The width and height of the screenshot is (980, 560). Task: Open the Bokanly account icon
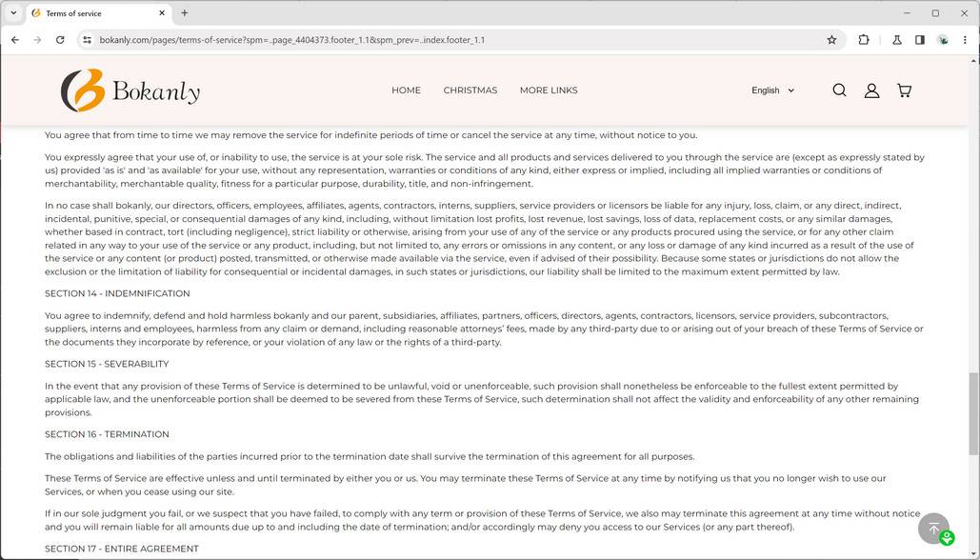pos(871,90)
